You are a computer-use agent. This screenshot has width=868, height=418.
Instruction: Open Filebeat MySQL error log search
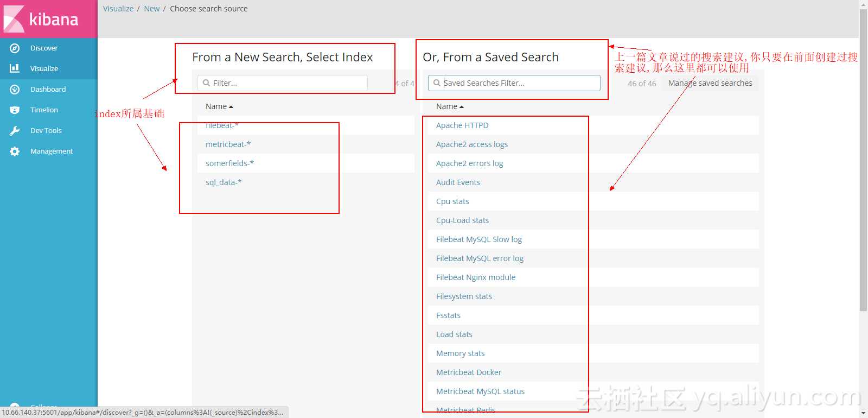click(x=480, y=258)
